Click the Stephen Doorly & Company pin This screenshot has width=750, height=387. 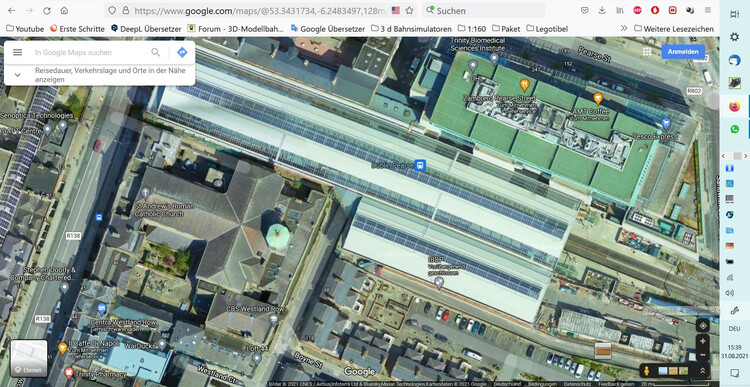[x=65, y=287]
